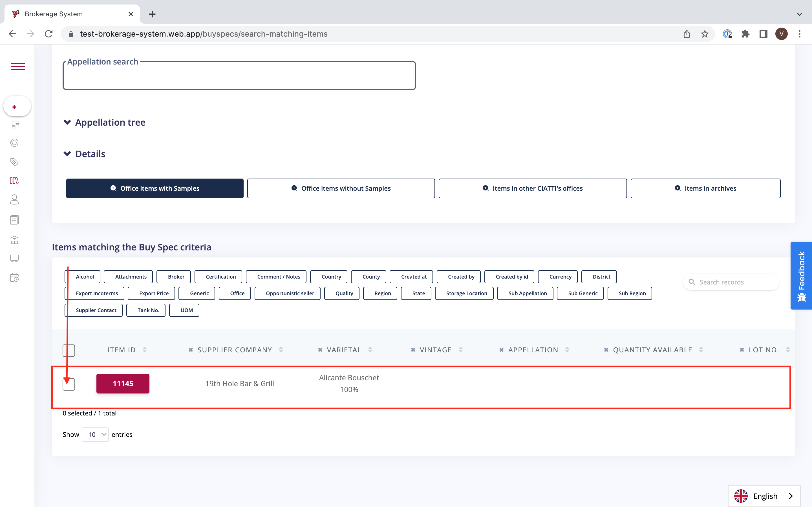The width and height of the screenshot is (812, 507).
Task: Click into the Search records field
Action: 735,282
